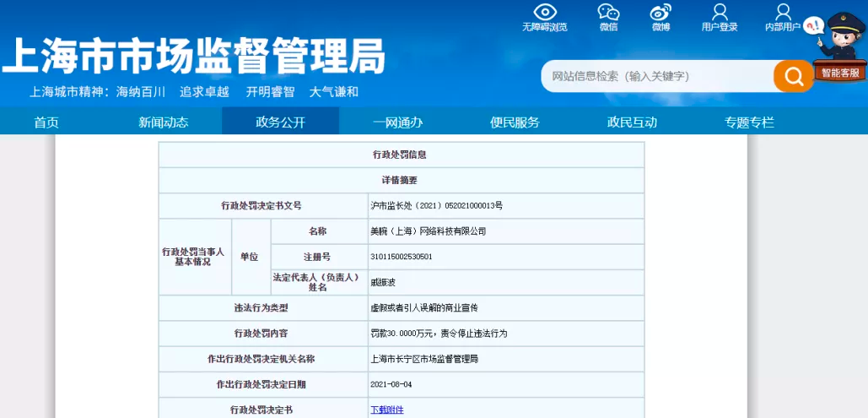
Task: Click the 注册号 label cell
Action: tap(319, 258)
